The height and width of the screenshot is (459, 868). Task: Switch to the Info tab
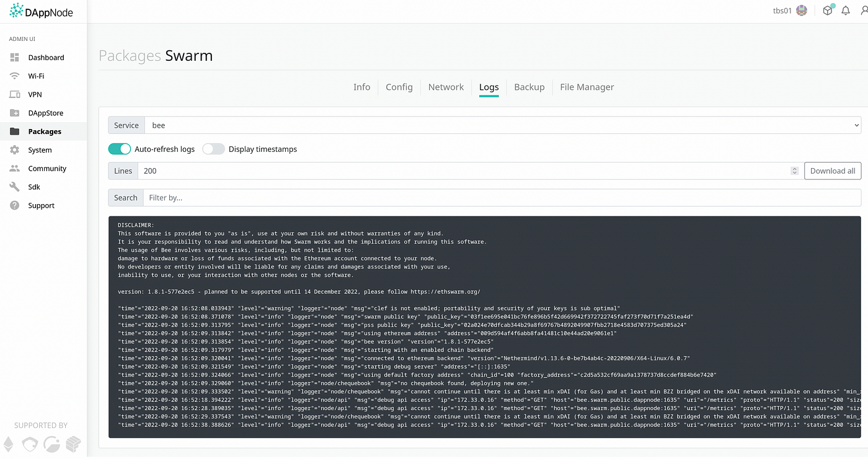tap(362, 87)
